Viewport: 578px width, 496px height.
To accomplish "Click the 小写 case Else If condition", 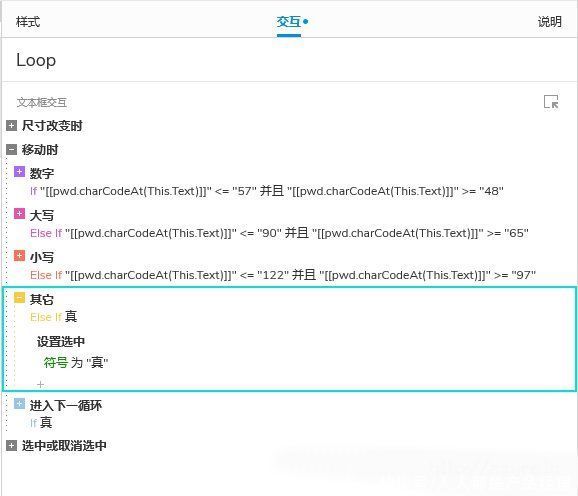I will point(283,275).
